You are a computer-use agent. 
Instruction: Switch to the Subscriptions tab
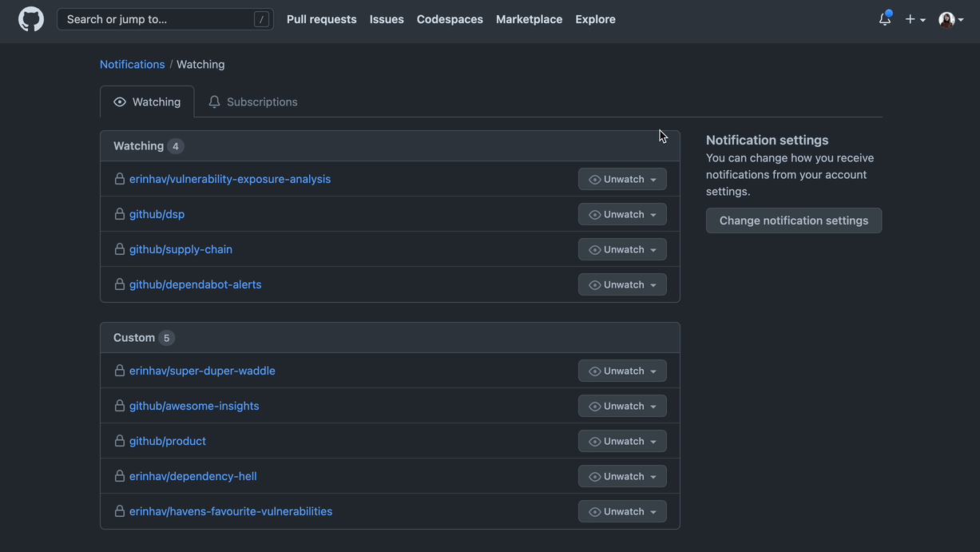tap(253, 102)
